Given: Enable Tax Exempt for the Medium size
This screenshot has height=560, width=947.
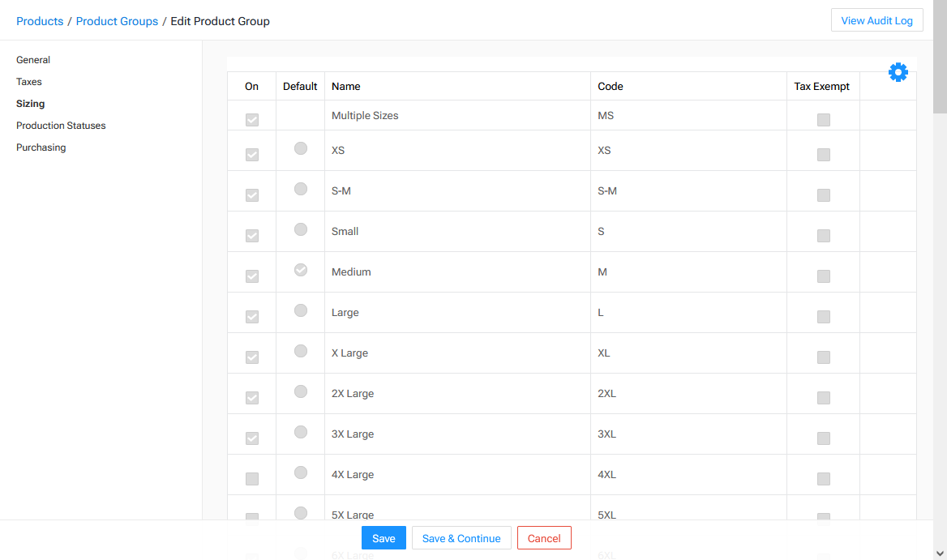Looking at the screenshot, I should (x=823, y=276).
